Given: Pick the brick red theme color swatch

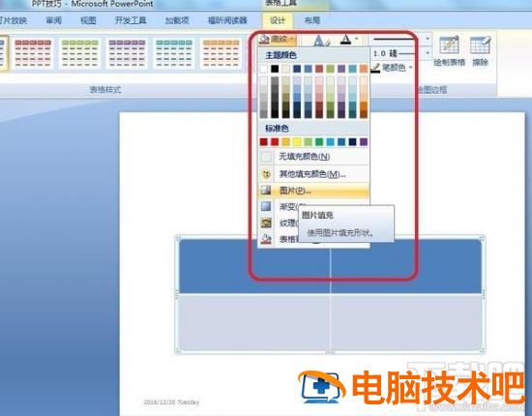Looking at the screenshot, I should point(319,69).
